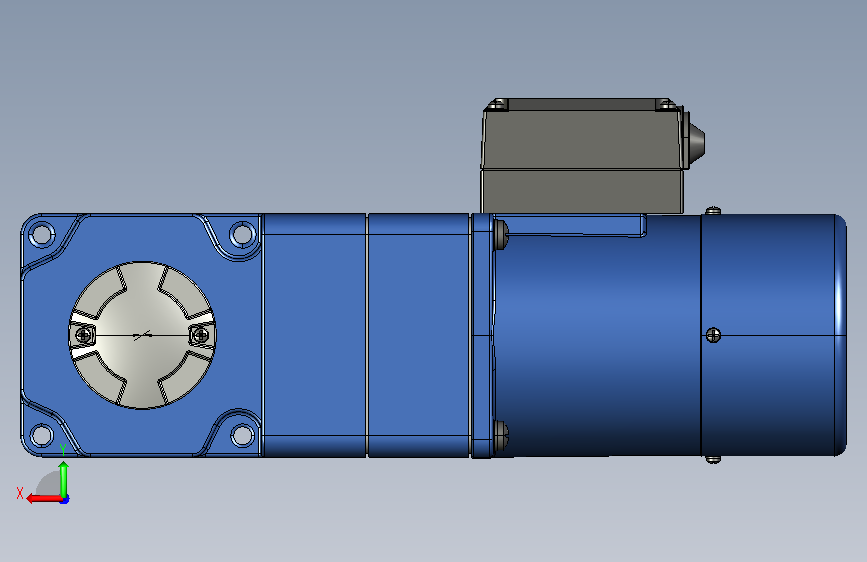
Task: Click the green Y axis arrow of triad
Action: pos(64,479)
